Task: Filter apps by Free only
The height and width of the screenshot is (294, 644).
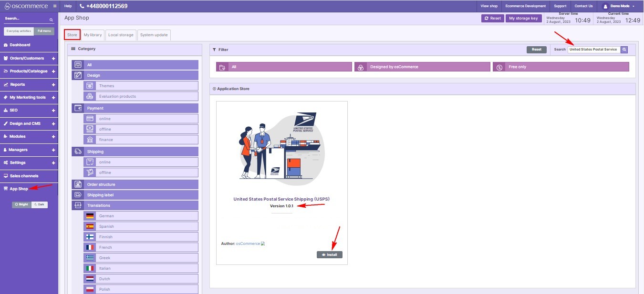Action: tap(561, 67)
